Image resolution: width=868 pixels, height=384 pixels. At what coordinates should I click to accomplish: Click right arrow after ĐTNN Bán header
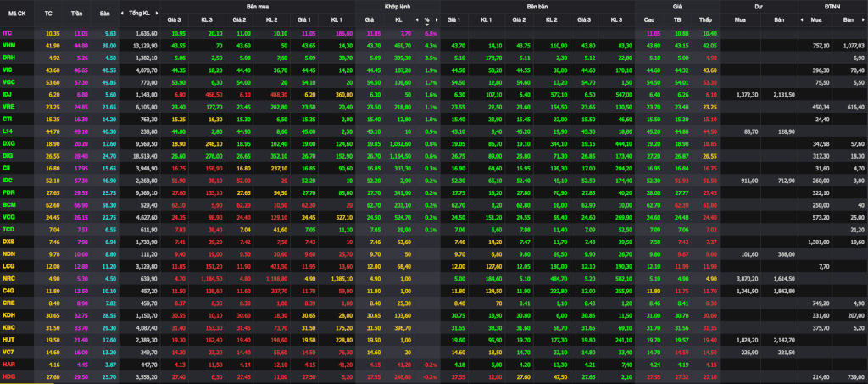864,20
